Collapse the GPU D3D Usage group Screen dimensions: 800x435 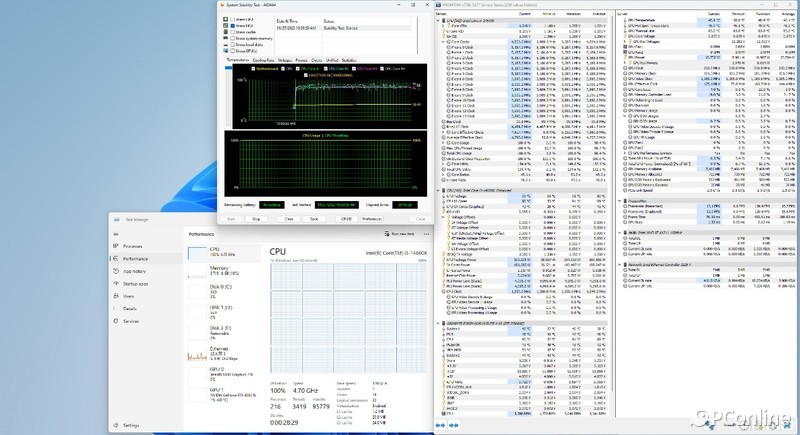click(x=626, y=116)
